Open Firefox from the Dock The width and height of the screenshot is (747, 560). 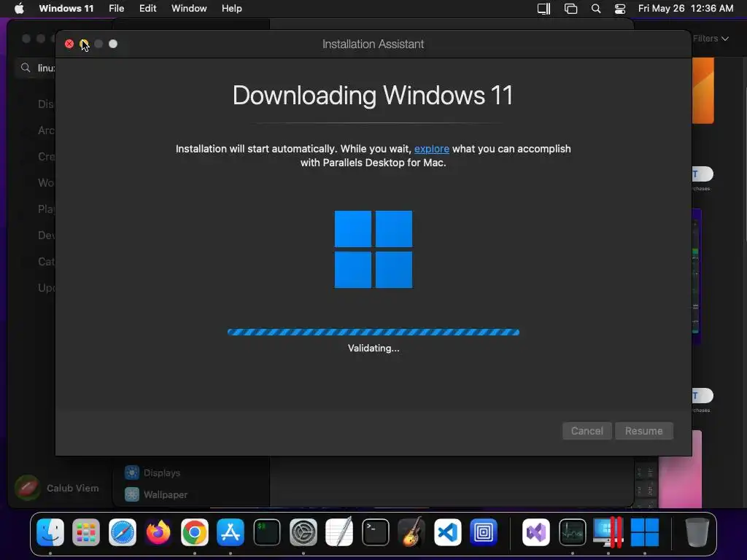(x=158, y=532)
